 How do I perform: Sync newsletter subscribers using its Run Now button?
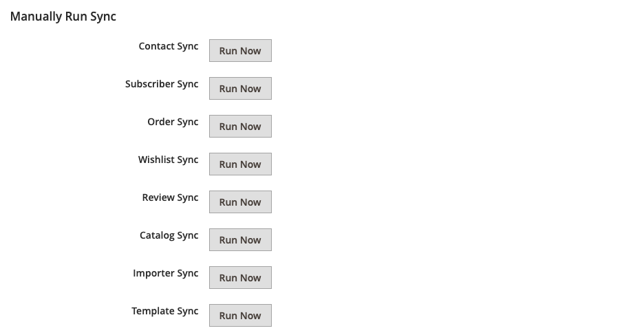pos(240,88)
